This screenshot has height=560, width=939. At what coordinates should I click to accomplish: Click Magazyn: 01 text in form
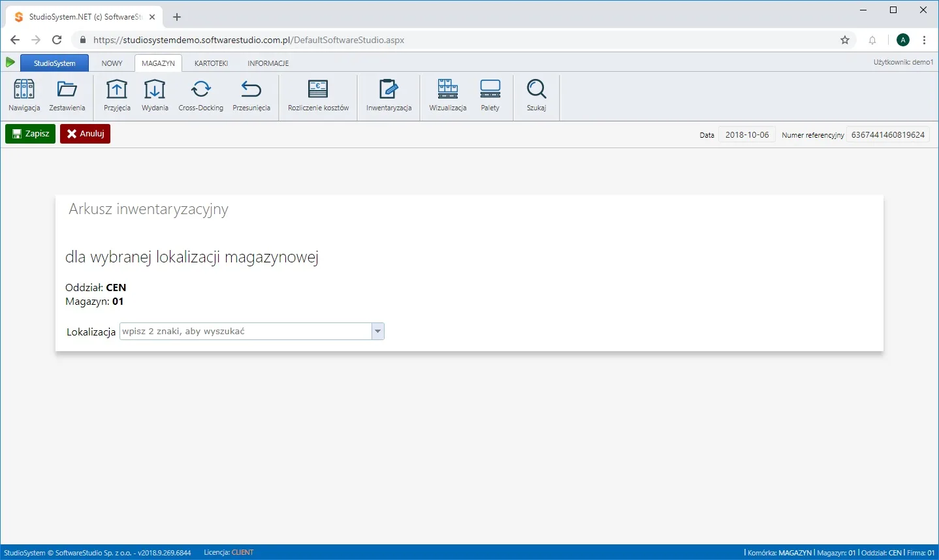[x=95, y=302]
